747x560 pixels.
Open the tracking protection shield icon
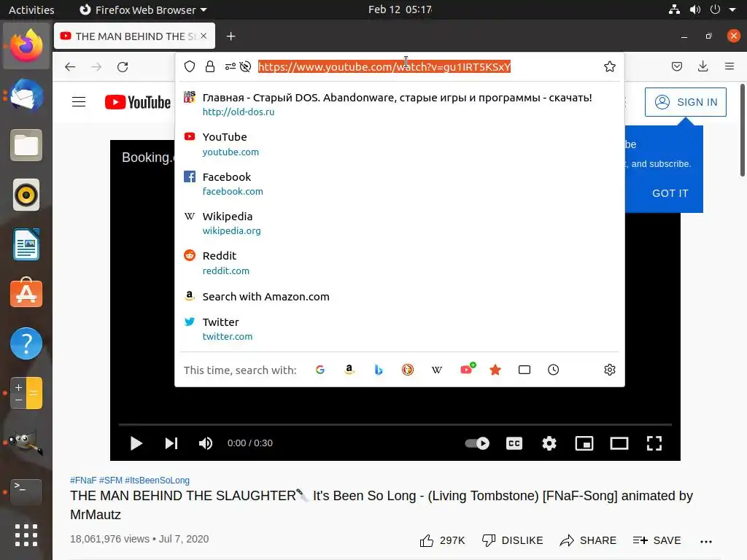click(x=190, y=66)
